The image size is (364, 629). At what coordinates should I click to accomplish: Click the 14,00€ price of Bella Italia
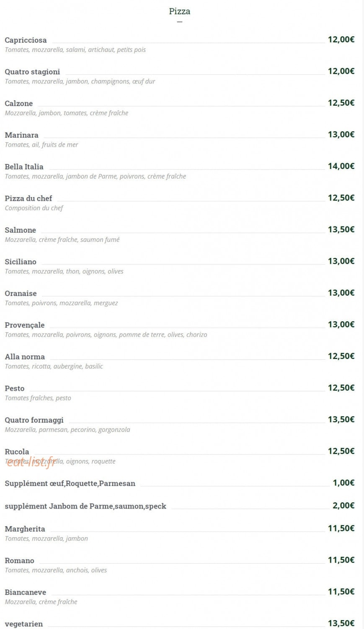pyautogui.click(x=341, y=166)
